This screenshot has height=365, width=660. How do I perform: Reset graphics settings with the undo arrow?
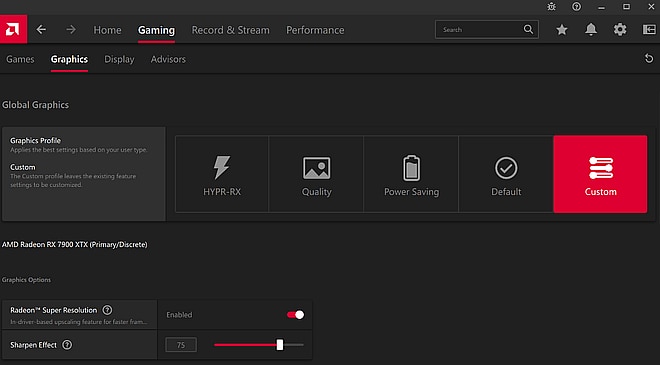pos(649,59)
